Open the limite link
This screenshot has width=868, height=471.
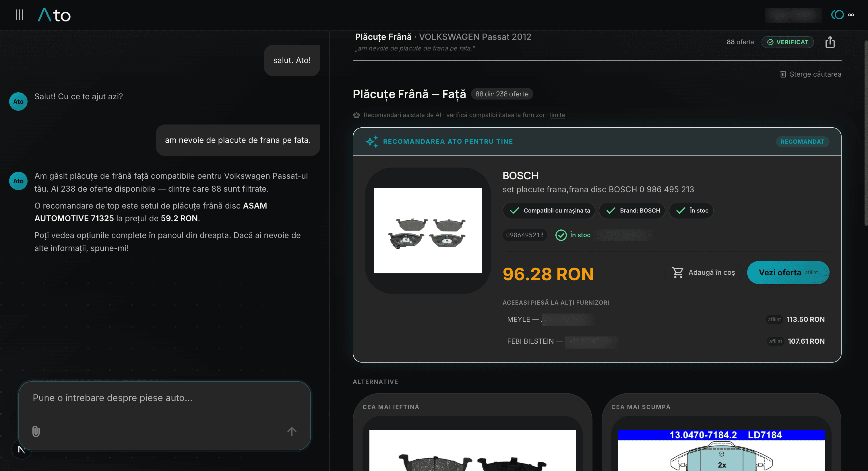tap(557, 115)
